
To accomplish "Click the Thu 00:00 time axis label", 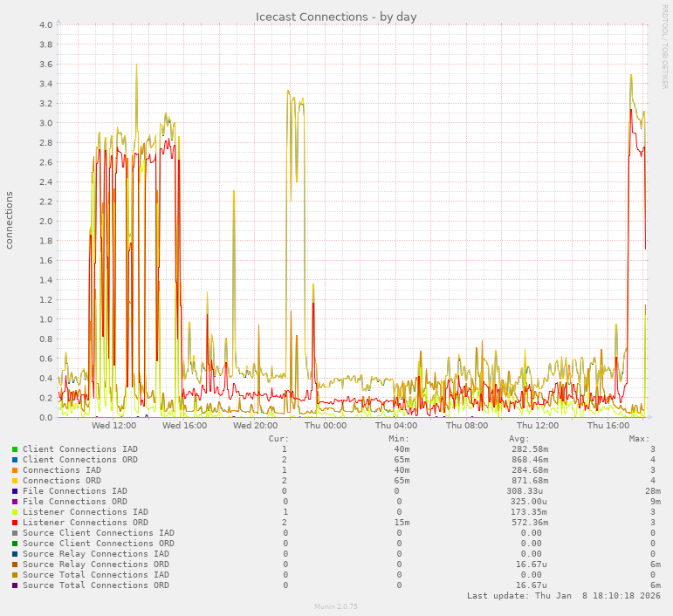I will 326,426.
